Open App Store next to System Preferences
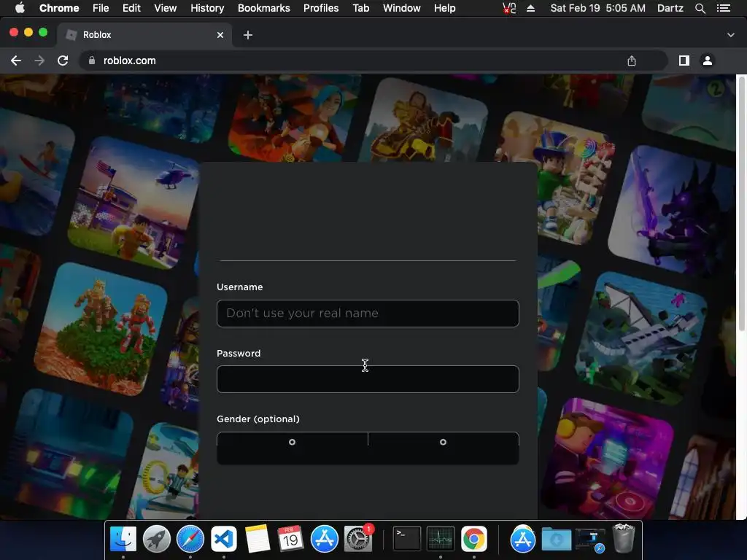Viewport: 747px width, 560px height. pos(325,539)
